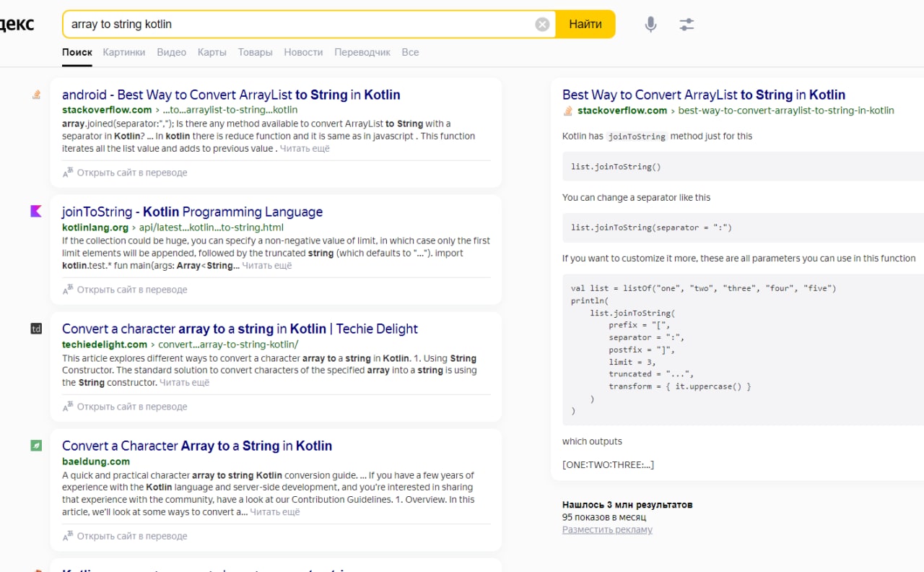
Task: Clear the search field with the X icon
Action: click(x=542, y=25)
